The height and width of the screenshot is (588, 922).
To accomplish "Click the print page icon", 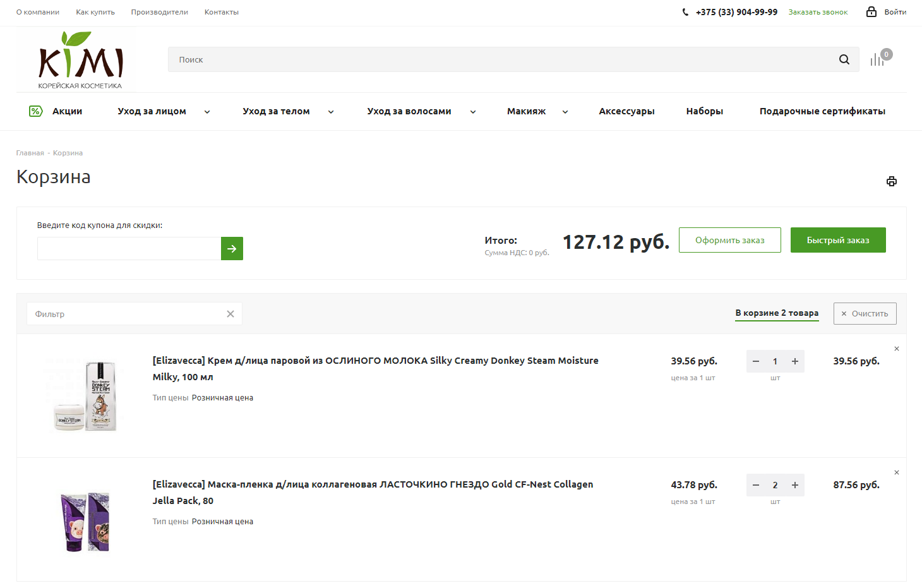I will pos(892,181).
